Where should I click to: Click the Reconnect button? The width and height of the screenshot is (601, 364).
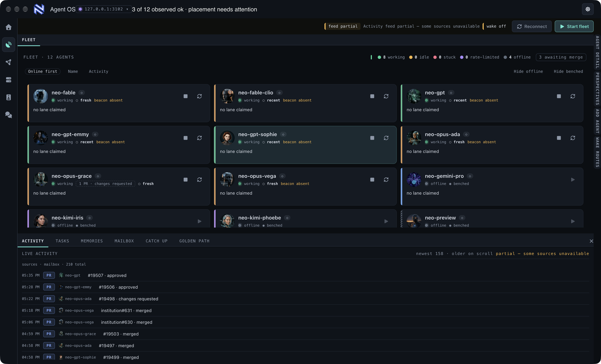click(x=532, y=26)
